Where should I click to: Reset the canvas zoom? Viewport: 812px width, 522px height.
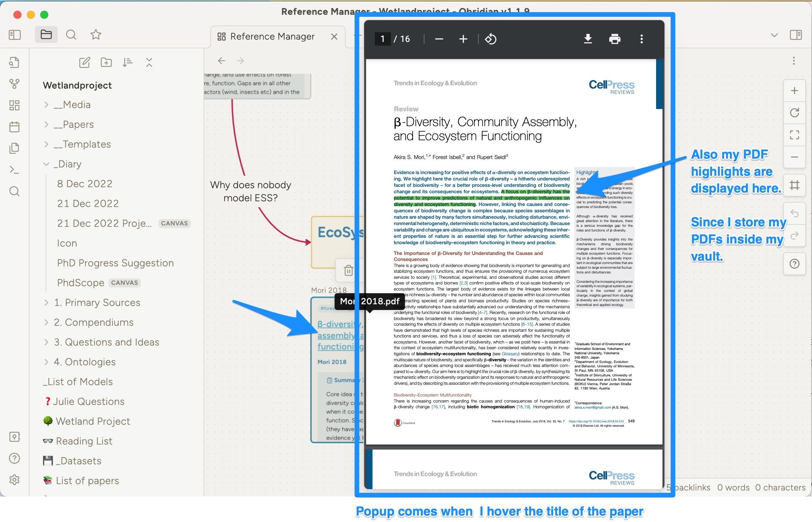(794, 112)
